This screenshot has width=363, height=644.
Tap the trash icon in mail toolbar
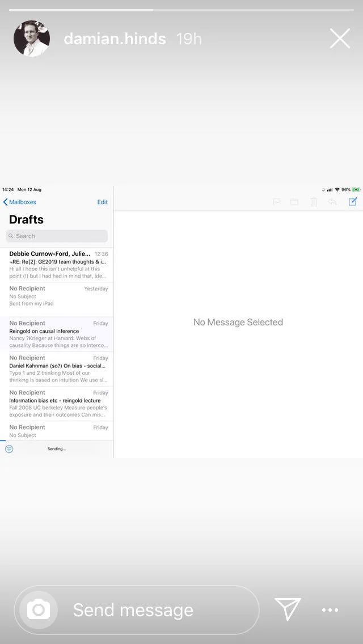click(x=313, y=202)
